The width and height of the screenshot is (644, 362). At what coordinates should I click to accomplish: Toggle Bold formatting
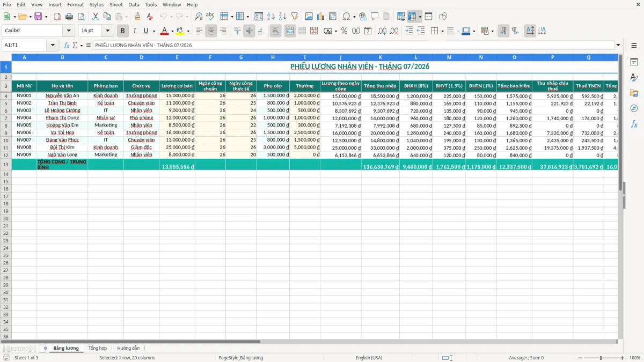click(123, 31)
